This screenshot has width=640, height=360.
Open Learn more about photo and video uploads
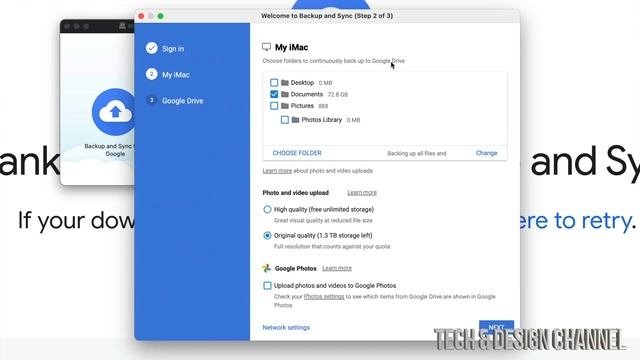[x=277, y=171]
